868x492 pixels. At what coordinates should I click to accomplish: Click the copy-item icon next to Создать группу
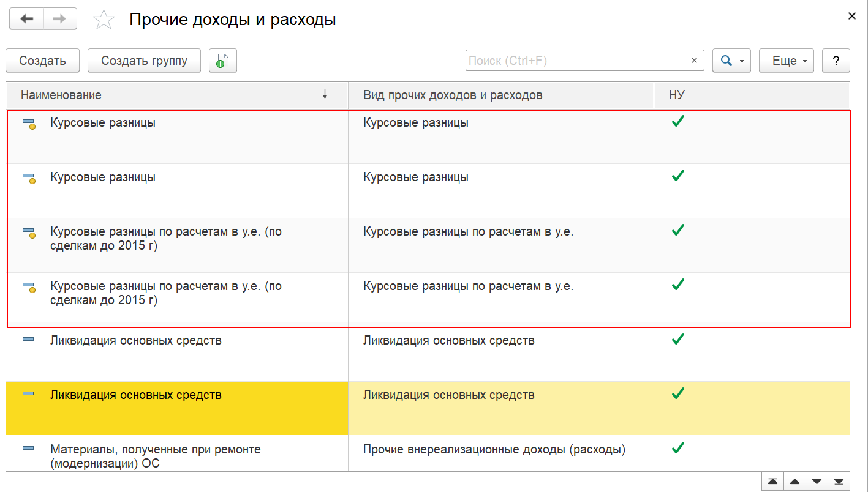tap(223, 61)
